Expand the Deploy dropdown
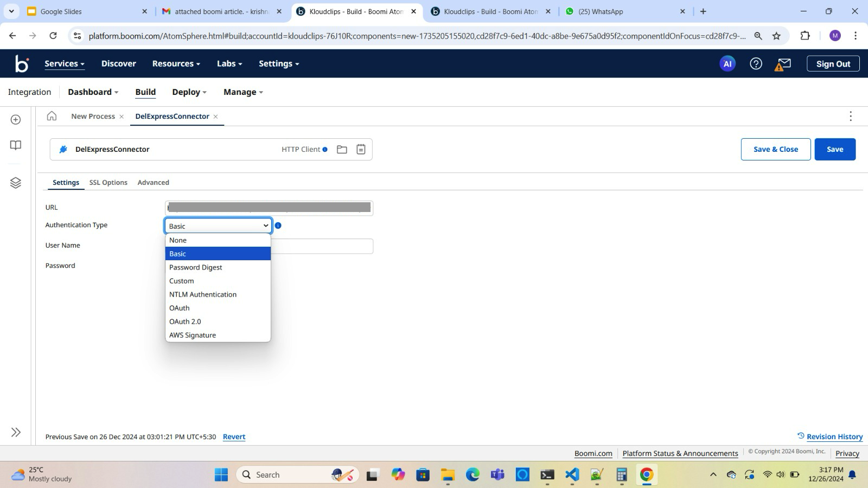 pos(188,92)
